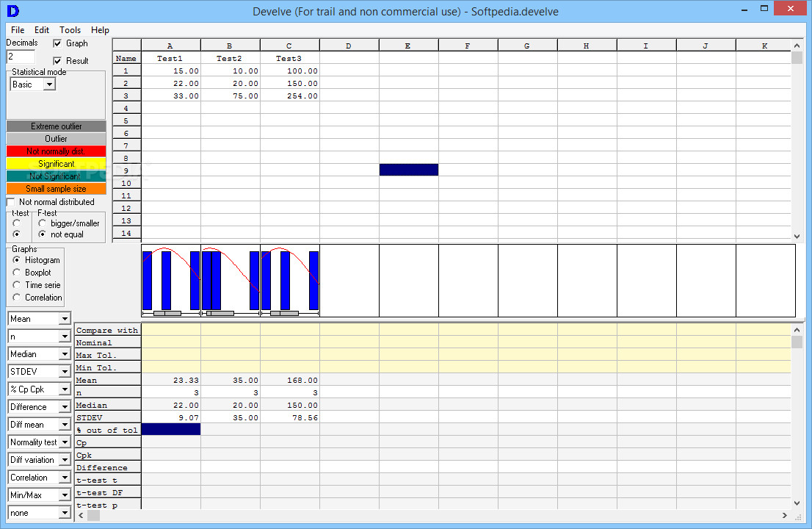Screen dimensions: 812x529
Task: Open the Help menu
Action: pyautogui.click(x=100, y=30)
